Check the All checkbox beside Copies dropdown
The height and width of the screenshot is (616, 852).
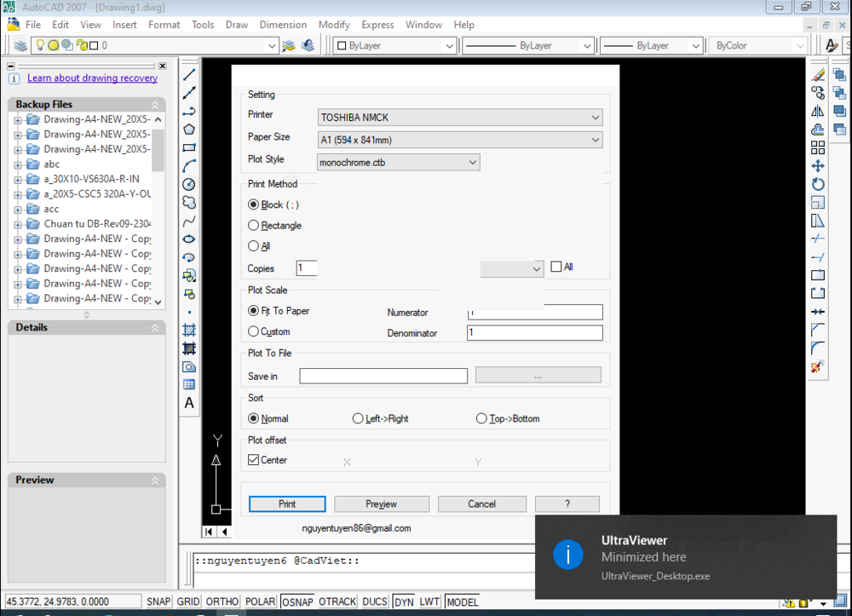pyautogui.click(x=556, y=267)
